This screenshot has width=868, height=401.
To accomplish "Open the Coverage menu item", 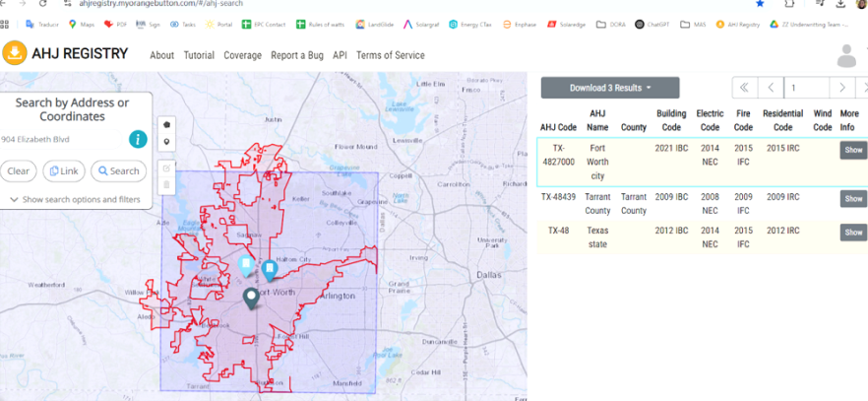I will [242, 55].
